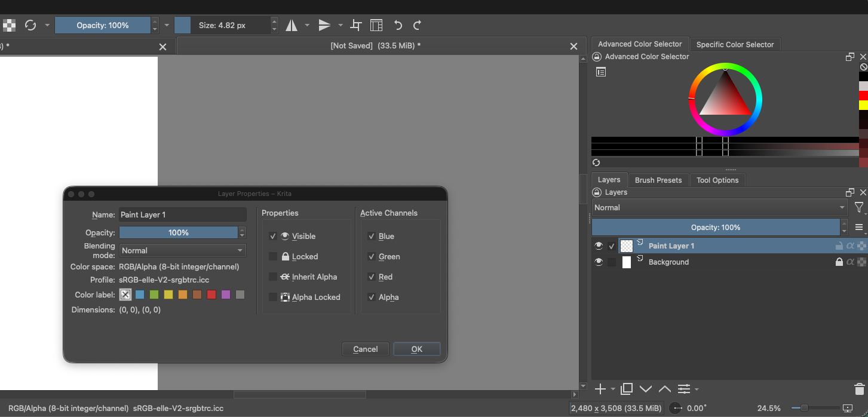Click the redo arrow in toolbar
This screenshot has height=417, width=868.
(417, 25)
